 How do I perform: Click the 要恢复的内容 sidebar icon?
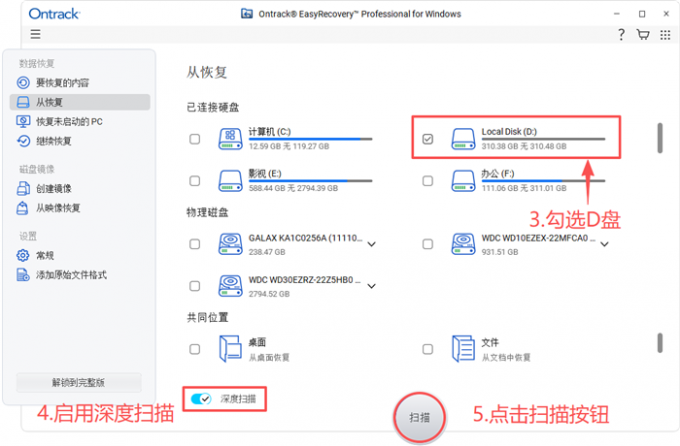[x=23, y=82]
